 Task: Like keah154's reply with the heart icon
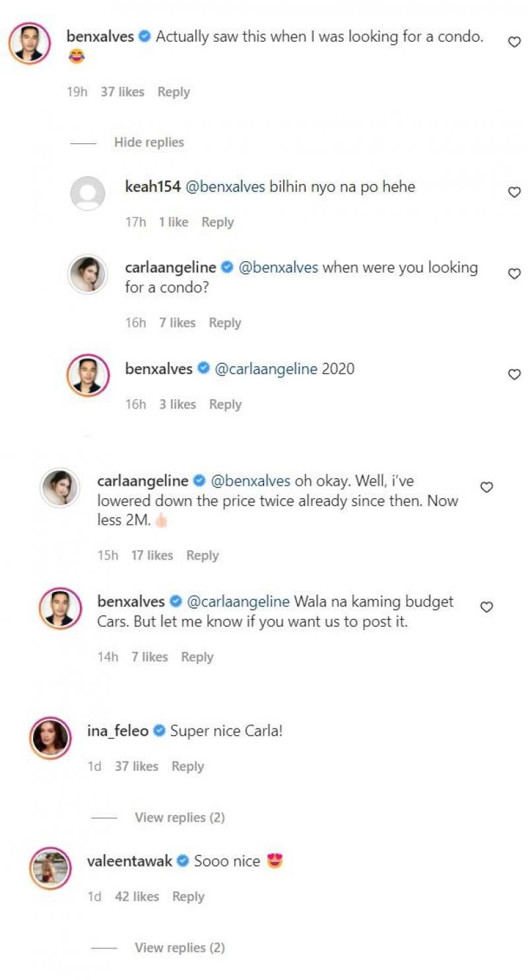tap(513, 192)
